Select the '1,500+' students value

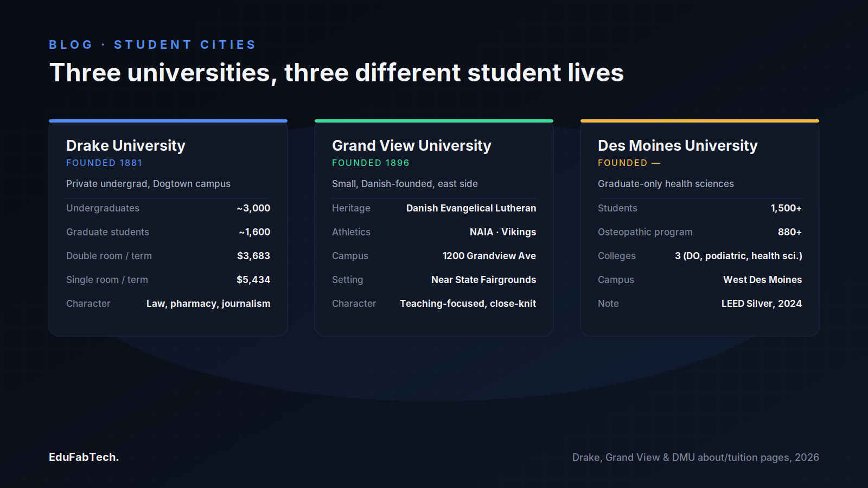coord(786,208)
